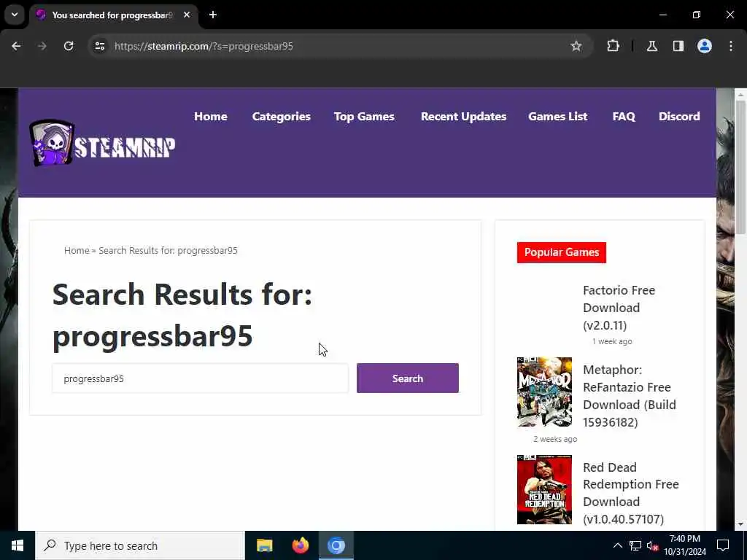This screenshot has width=747, height=560.
Task: Click the Windows taskbar search box
Action: [x=140, y=545]
